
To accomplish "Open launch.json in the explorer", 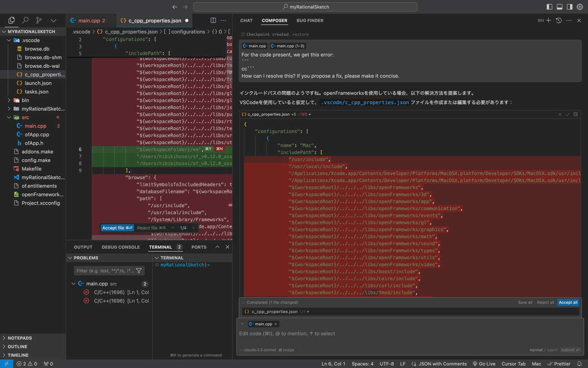I will (x=38, y=83).
